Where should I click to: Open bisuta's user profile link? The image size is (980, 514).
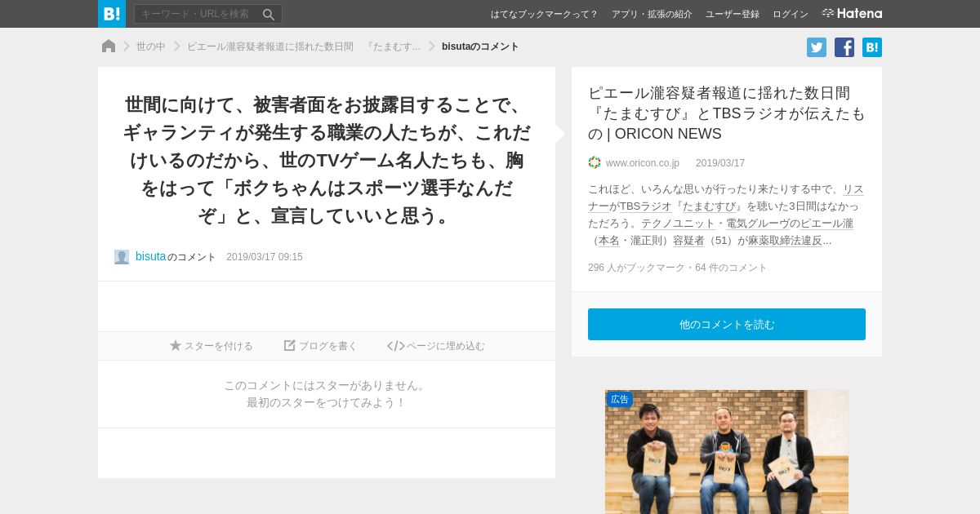[x=150, y=256]
